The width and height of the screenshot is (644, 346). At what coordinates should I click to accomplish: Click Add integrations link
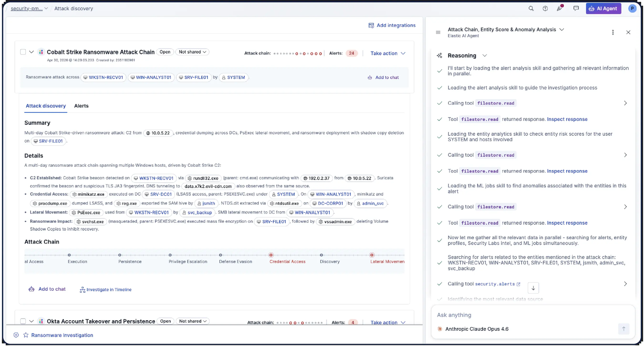[392, 25]
